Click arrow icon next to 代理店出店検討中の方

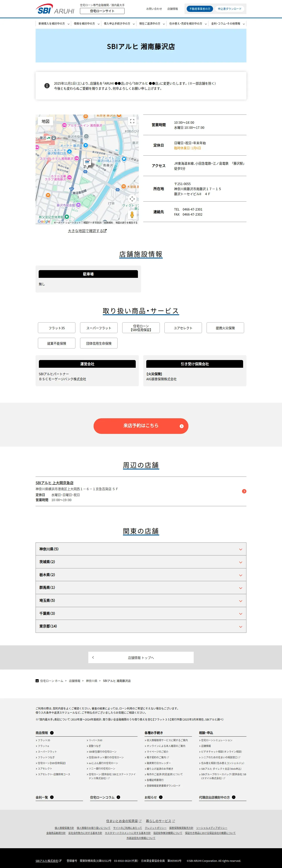tap(233, 797)
